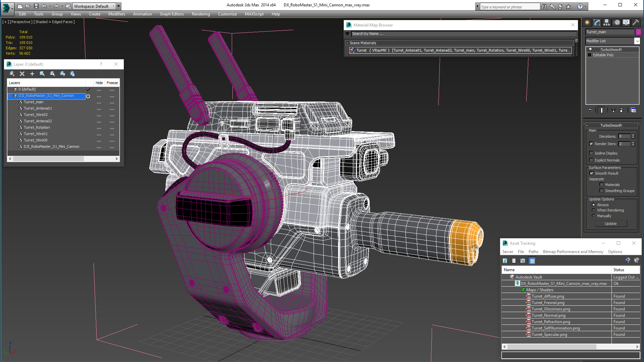The image size is (644, 362).
Task: Click Create New Layer icon in Layer dialog
Action: 12,74
